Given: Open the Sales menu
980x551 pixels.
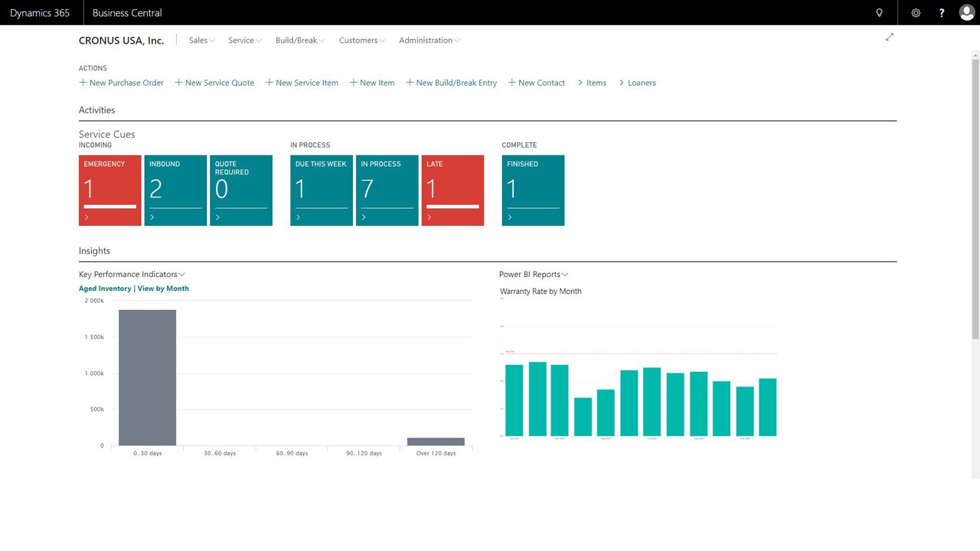Looking at the screenshot, I should coord(202,41).
